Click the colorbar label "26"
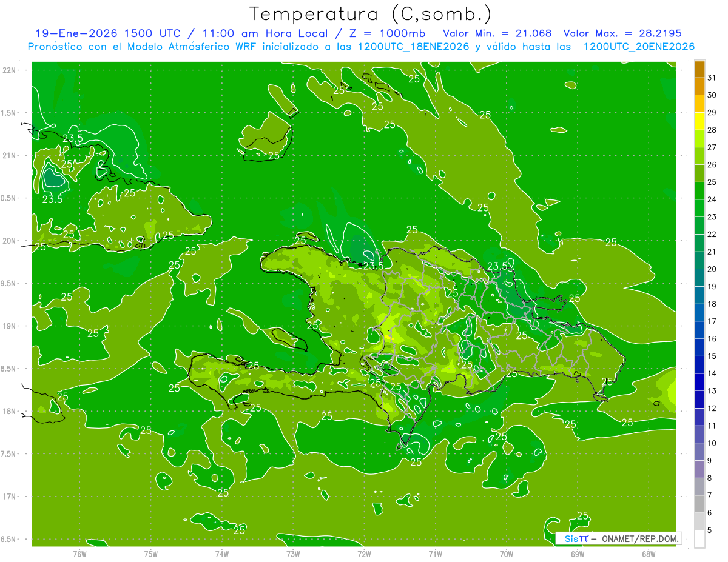The image size is (728, 562). [x=712, y=165]
